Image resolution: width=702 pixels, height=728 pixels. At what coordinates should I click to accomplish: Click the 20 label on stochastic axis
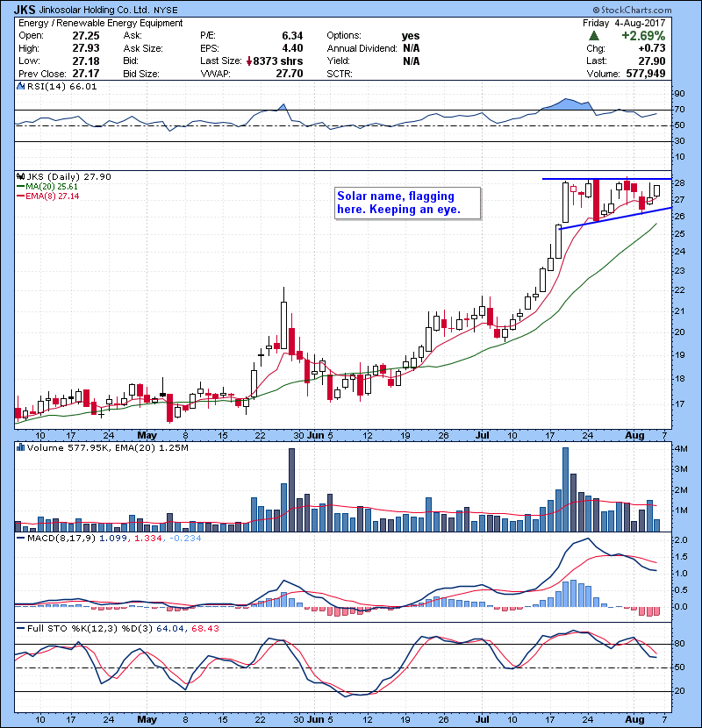[679, 691]
